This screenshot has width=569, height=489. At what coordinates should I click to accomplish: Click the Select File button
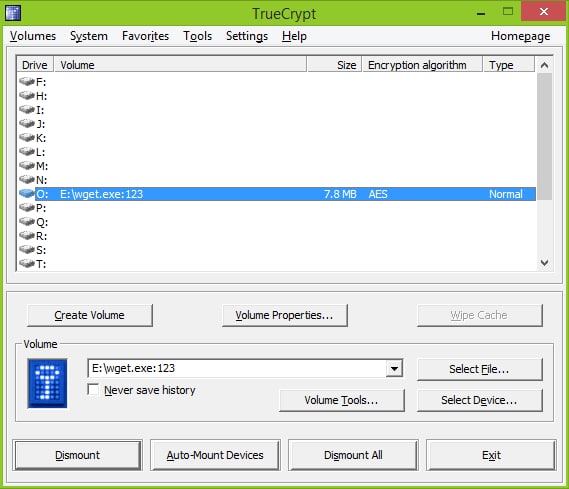(x=479, y=369)
